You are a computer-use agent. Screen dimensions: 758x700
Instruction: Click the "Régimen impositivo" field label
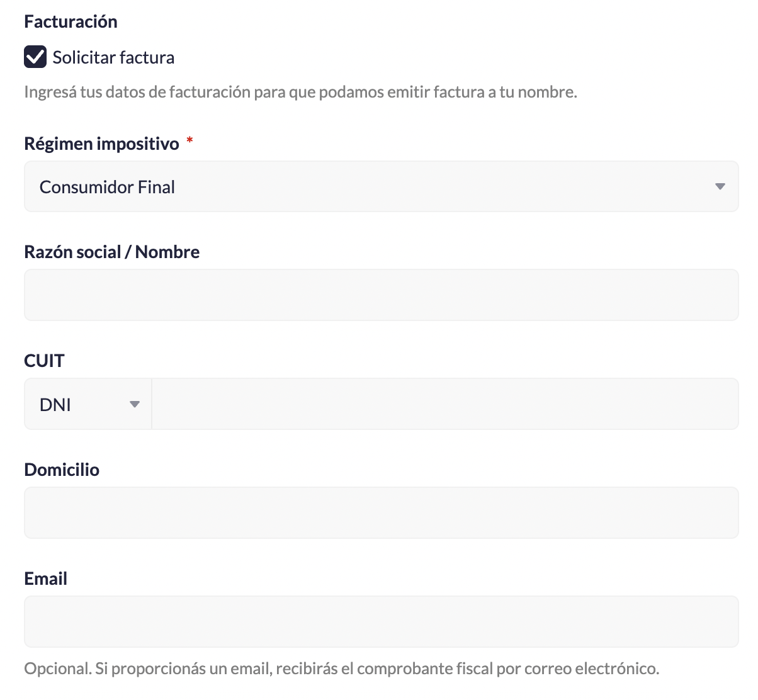tap(101, 144)
